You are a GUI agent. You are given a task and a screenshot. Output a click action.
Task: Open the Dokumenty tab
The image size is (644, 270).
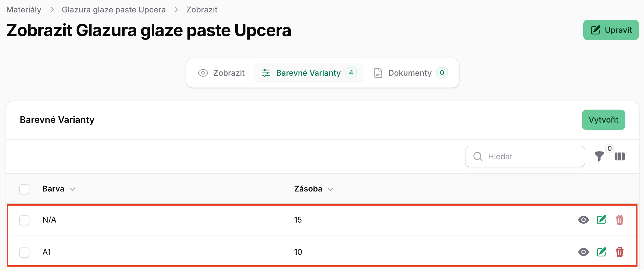pyautogui.click(x=410, y=73)
